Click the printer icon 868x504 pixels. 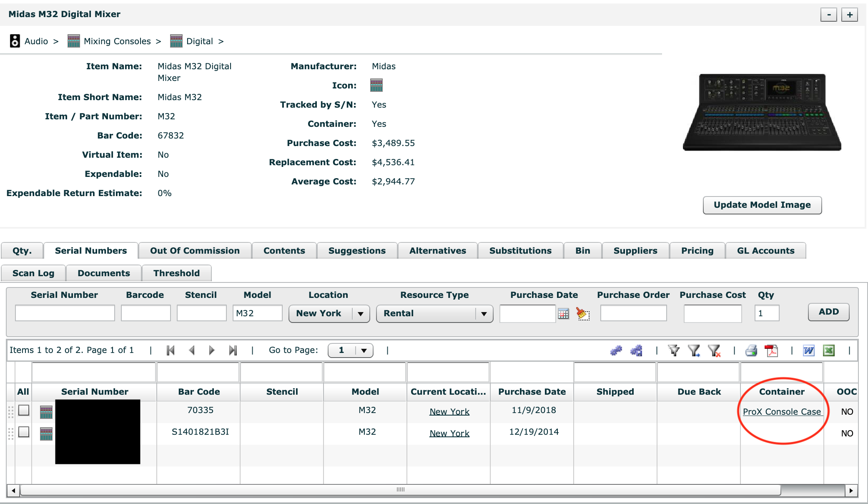click(751, 350)
